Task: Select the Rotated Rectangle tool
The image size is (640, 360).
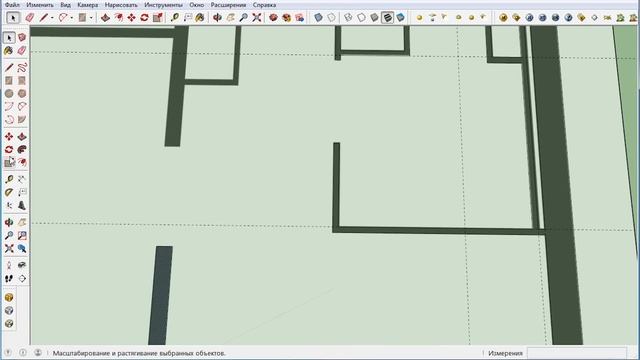Action: tap(22, 80)
